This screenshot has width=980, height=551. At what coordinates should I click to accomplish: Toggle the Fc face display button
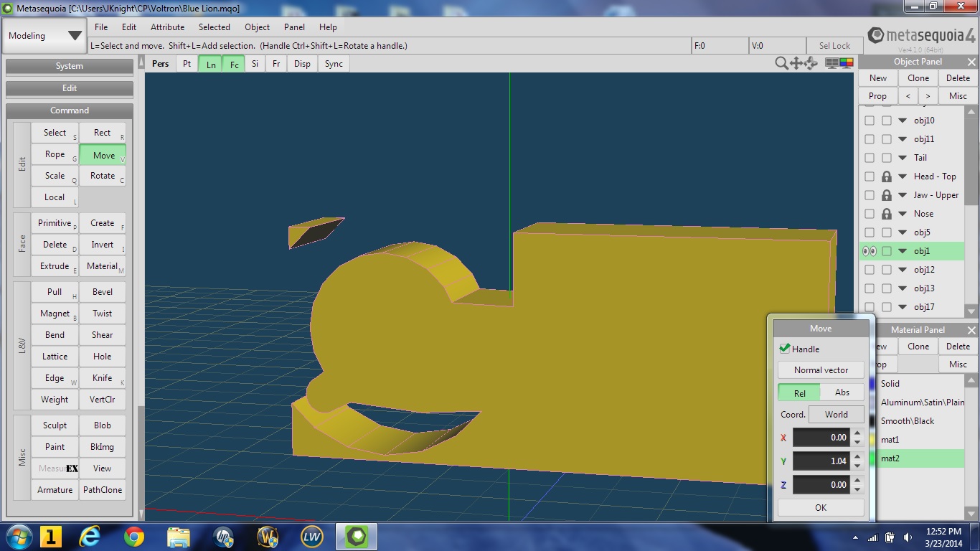click(234, 64)
